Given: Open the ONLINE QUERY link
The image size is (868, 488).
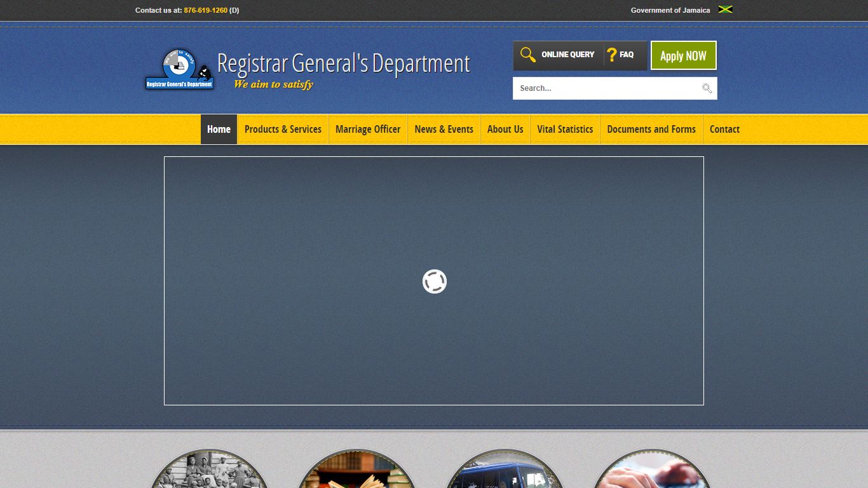Looking at the screenshot, I should (x=567, y=55).
